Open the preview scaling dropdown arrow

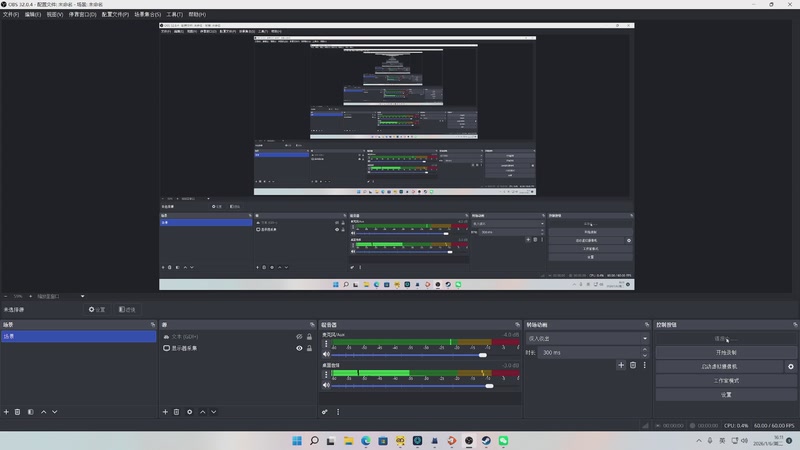(x=82, y=296)
